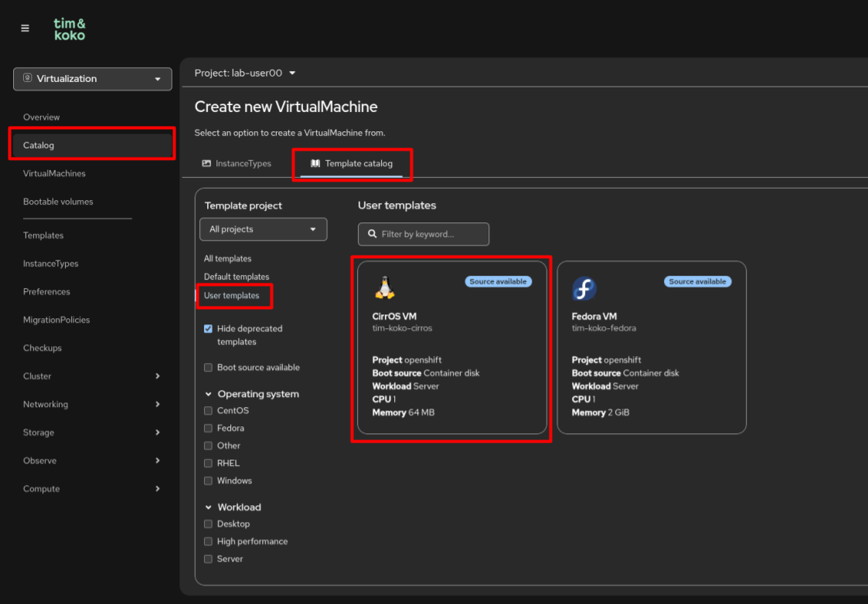
Task: Click the tim-koko-fedora template name
Action: coord(604,328)
